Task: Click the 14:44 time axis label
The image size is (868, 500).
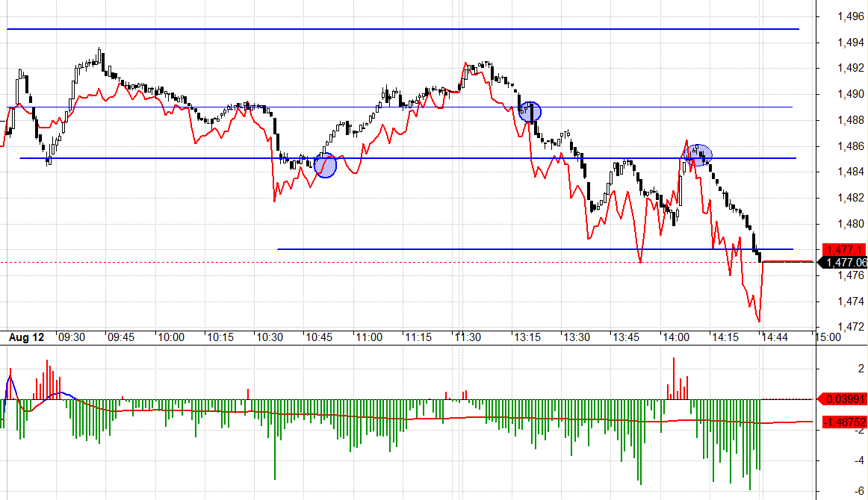Action: tap(774, 337)
